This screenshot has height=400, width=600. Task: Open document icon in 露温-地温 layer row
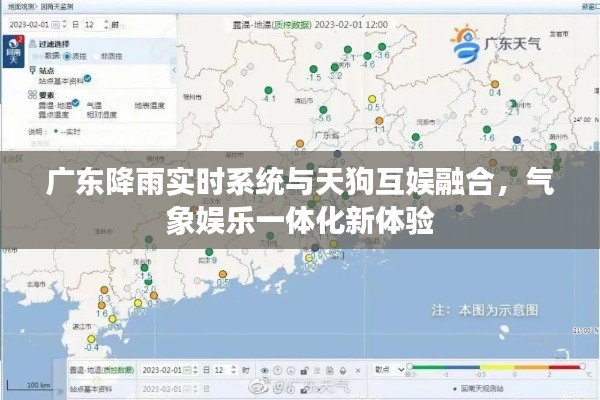329,371
